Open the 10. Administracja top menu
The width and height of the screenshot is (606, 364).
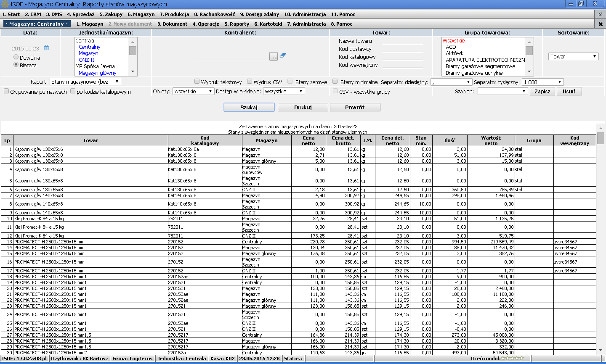pos(305,14)
